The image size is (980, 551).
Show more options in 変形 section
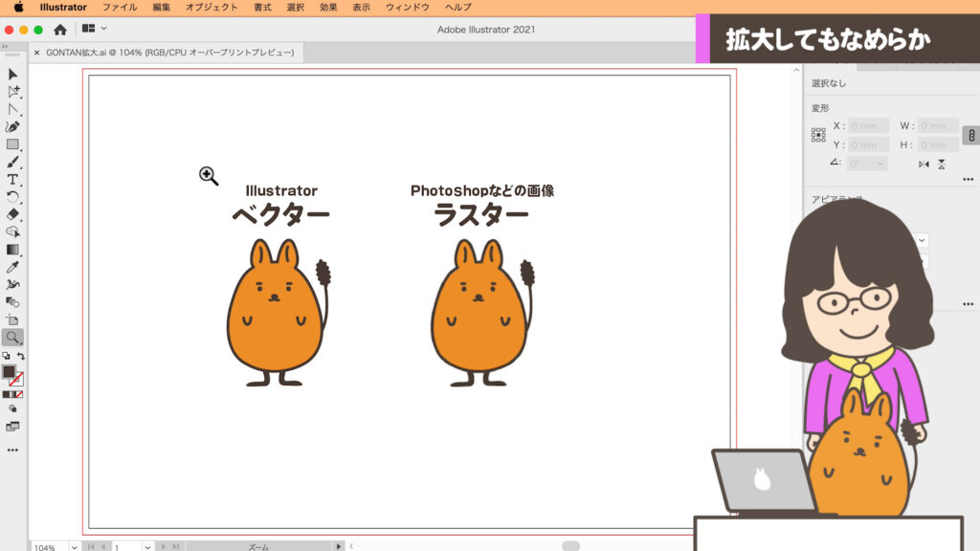968,179
